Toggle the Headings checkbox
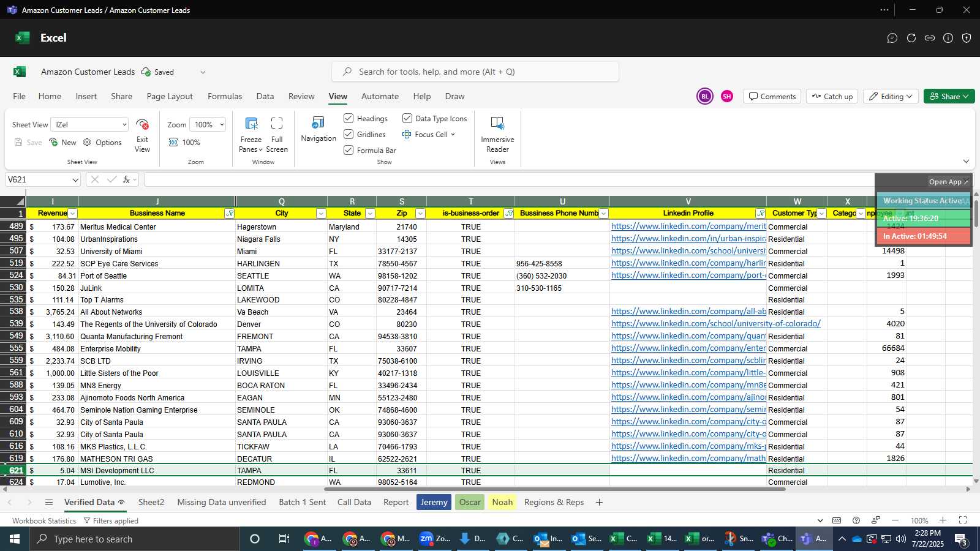980x551 pixels. (x=349, y=118)
